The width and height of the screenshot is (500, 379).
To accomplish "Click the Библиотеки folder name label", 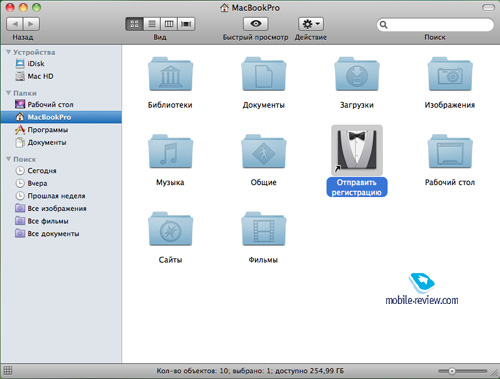I will (x=170, y=105).
